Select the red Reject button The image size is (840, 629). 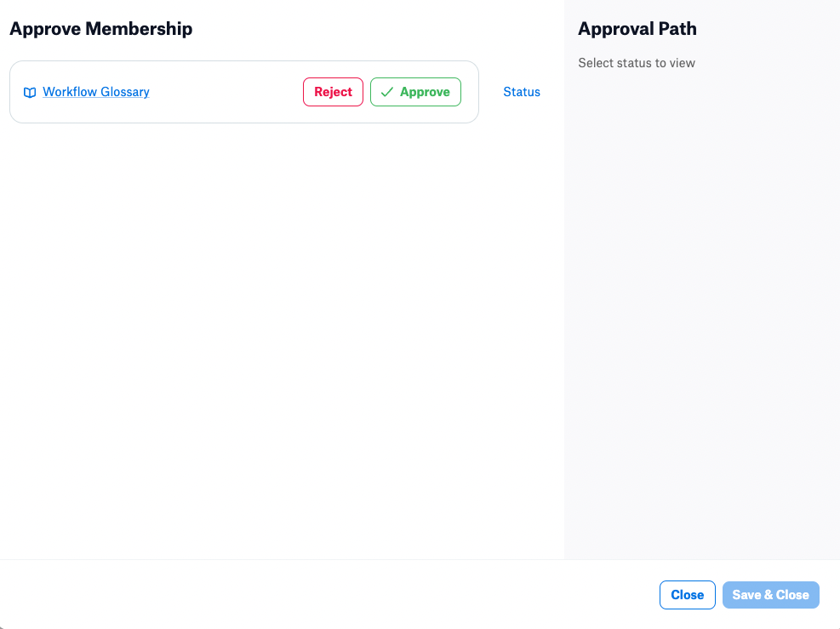[x=334, y=92]
